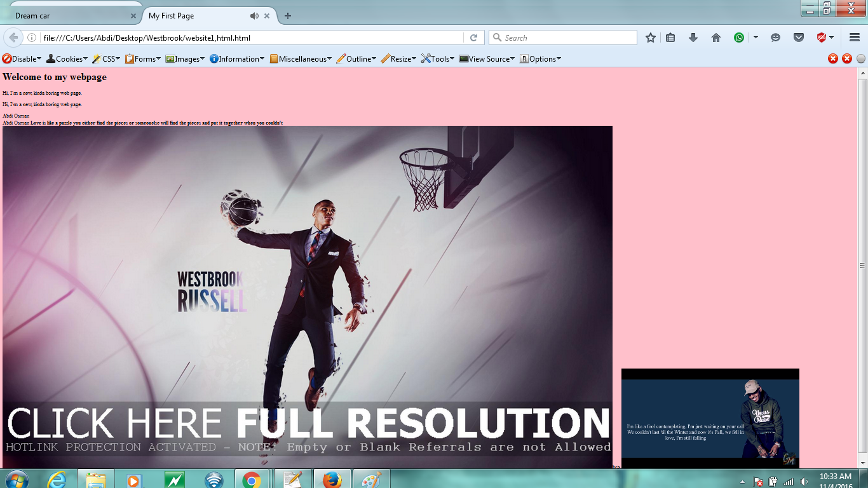Launch Internet Explorer from the taskbar

point(57,480)
